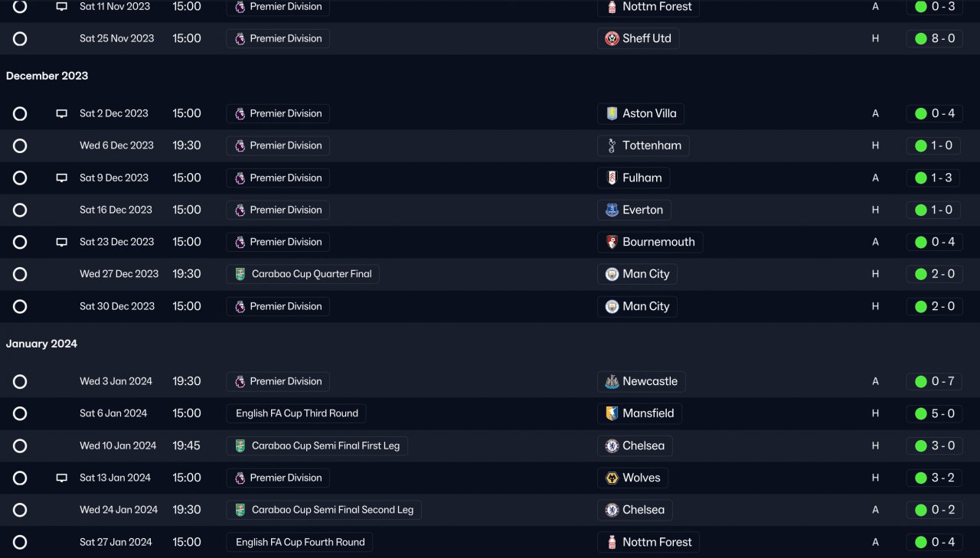Open Carabao Cup Semi Final Second Leg
The height and width of the screenshot is (558, 980).
pyautogui.click(x=324, y=511)
